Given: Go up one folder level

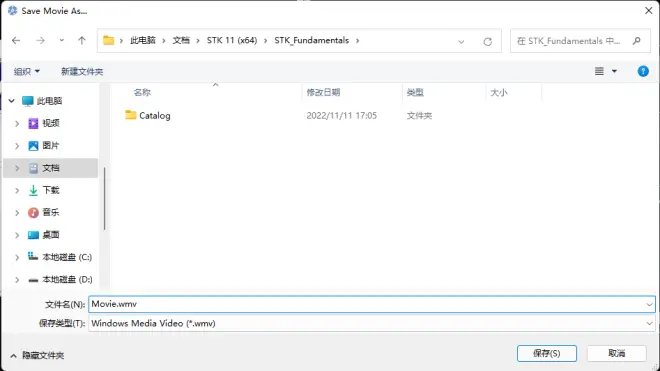Looking at the screenshot, I should point(82,40).
